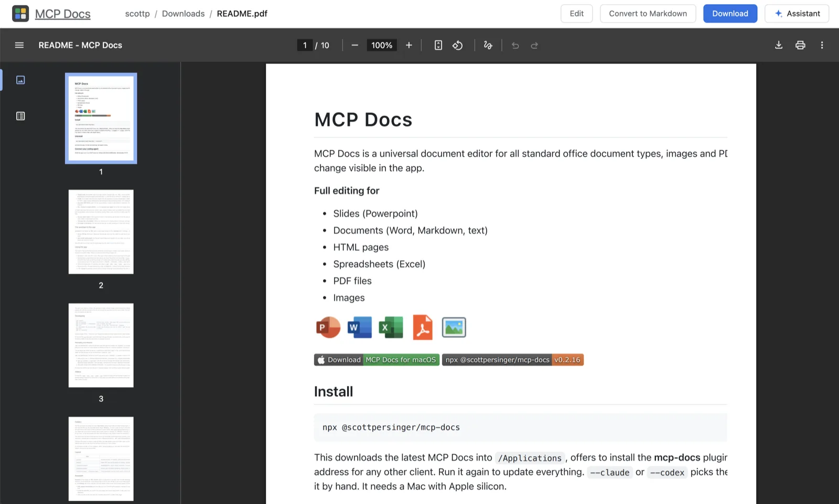Print the document with printer icon
Screen dimensions: 839x504
[800, 45]
